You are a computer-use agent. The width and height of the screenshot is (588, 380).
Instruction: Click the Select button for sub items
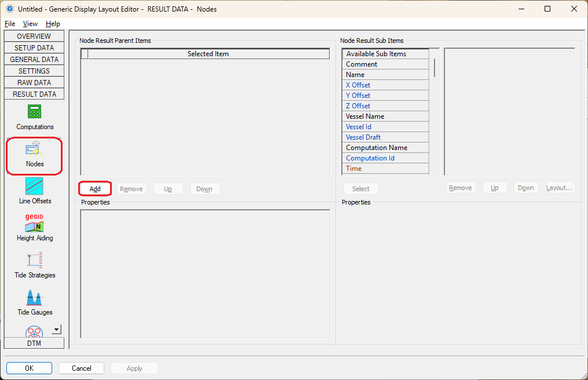361,189
